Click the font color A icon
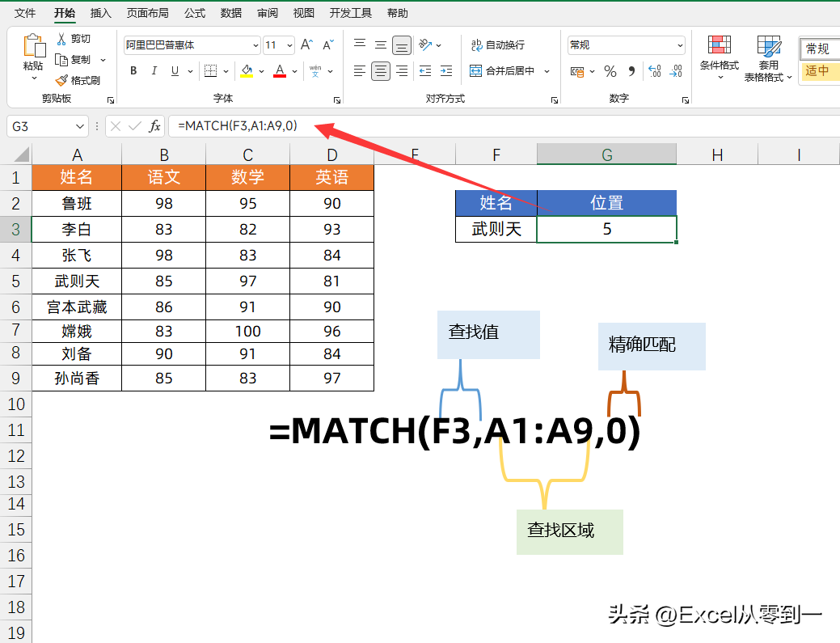Screen dimensions: 840x643 (280, 70)
